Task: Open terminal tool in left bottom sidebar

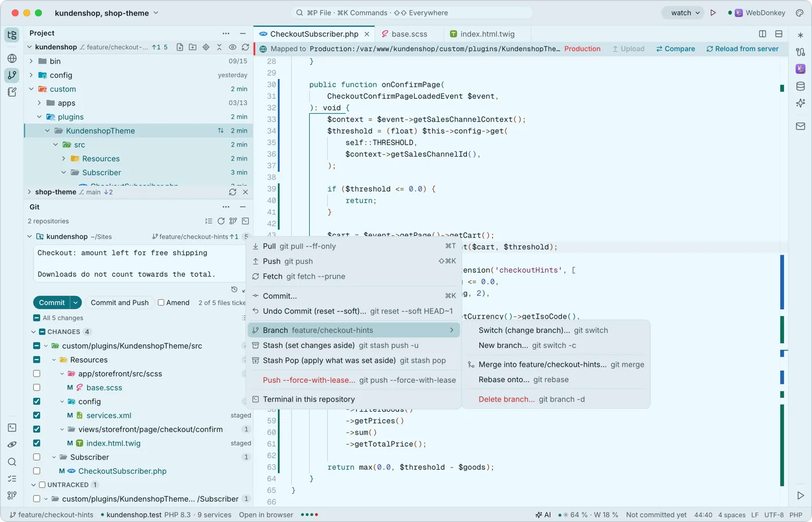Action: [x=12, y=427]
